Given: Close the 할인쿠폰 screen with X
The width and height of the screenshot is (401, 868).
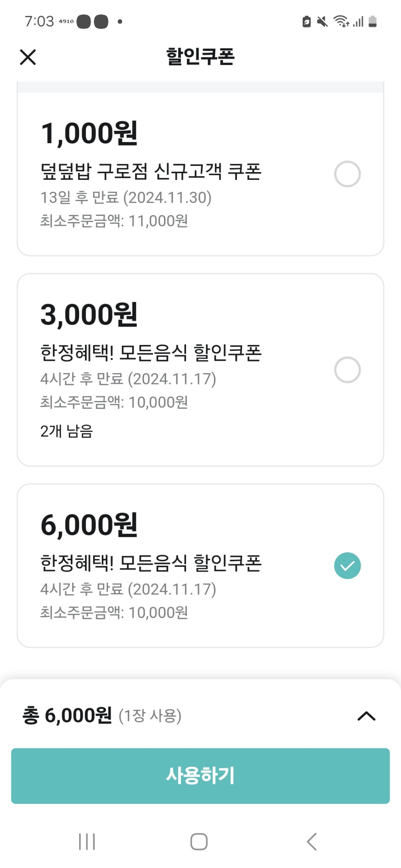Looking at the screenshot, I should [28, 57].
